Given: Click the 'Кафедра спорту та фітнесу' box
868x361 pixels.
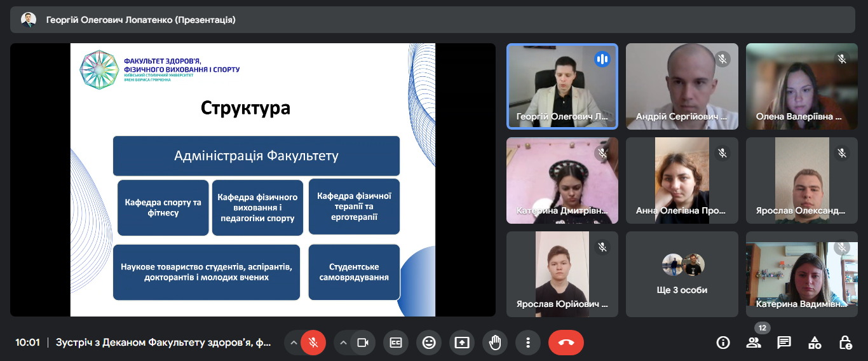Looking at the screenshot, I should coord(163,208).
